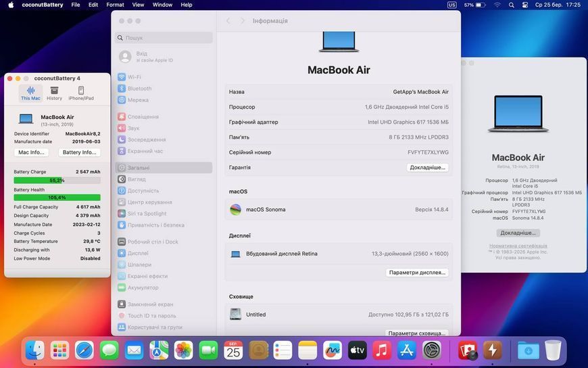Open coconutBattery icon in the Dock
Screen dimensions: 588x368
(x=493, y=350)
